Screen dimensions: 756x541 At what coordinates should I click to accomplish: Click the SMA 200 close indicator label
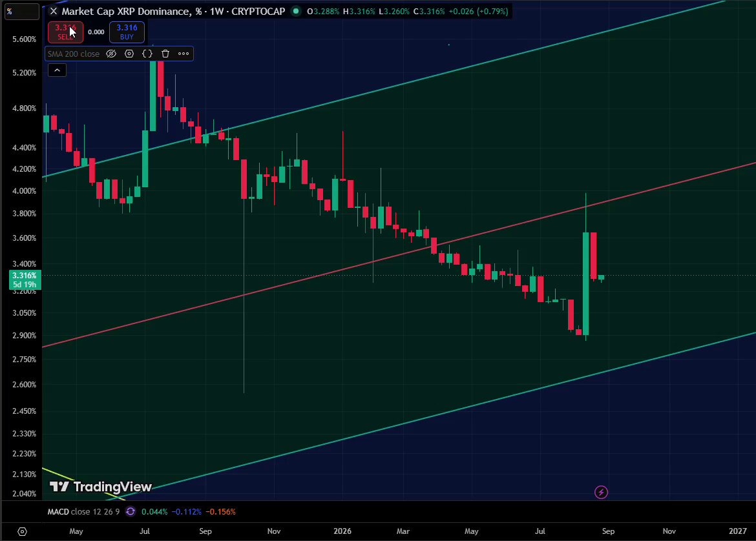73,54
